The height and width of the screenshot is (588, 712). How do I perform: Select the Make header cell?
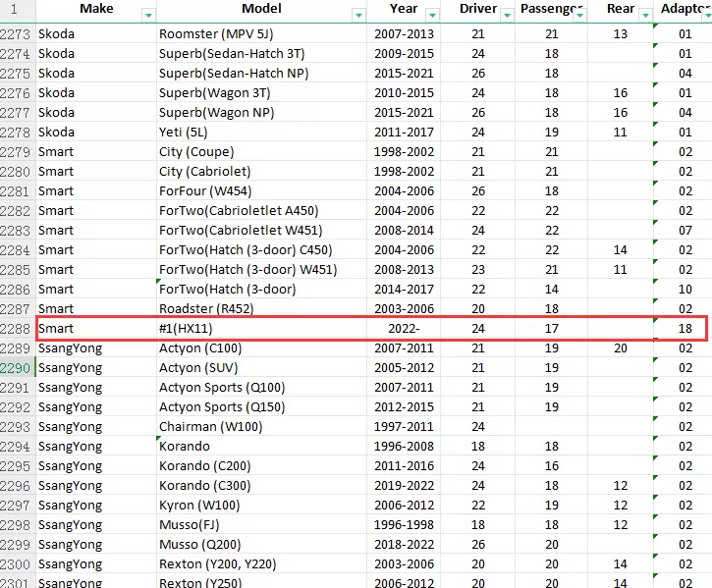click(x=96, y=11)
